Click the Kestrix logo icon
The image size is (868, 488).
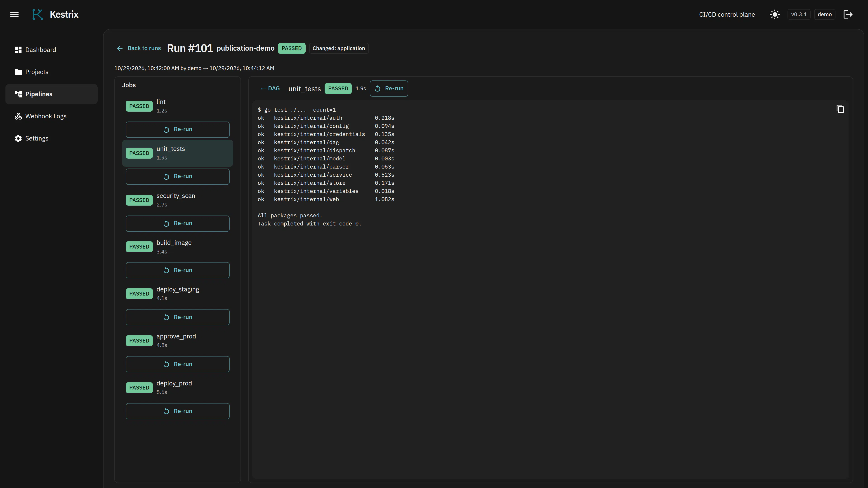(x=37, y=14)
